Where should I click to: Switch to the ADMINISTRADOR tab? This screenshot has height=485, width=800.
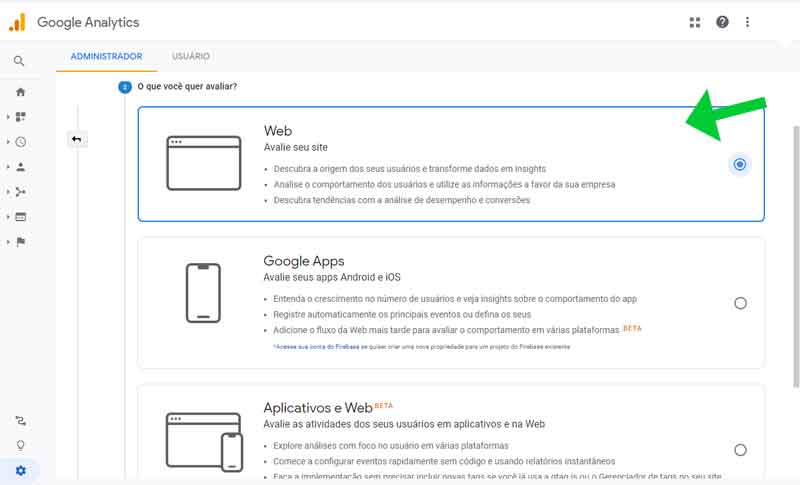(x=106, y=56)
